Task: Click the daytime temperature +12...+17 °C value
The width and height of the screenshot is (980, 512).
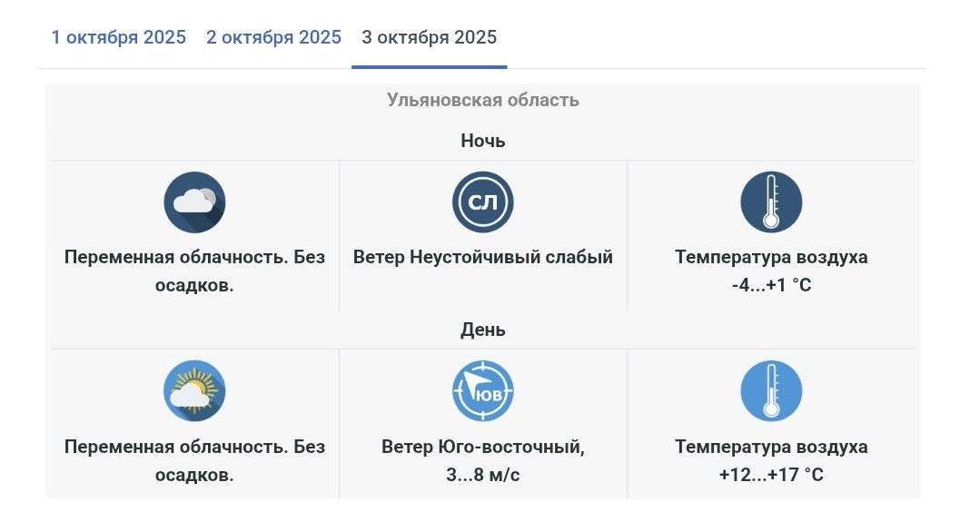Action: [x=771, y=475]
